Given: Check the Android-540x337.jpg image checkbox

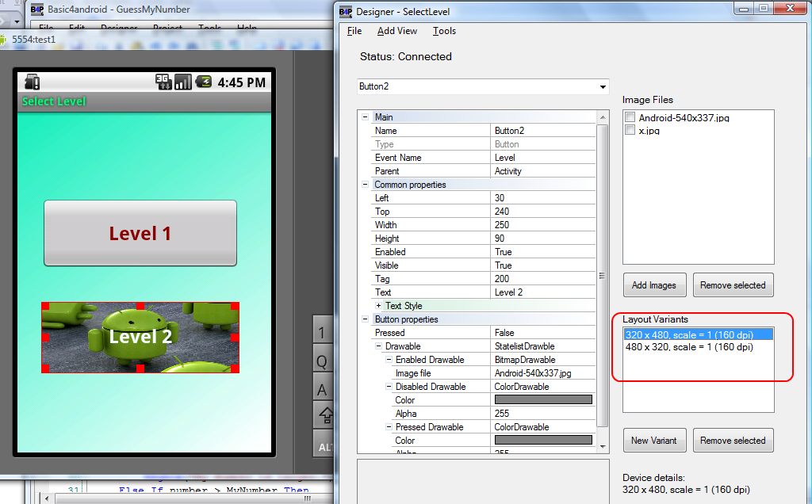Looking at the screenshot, I should 629,117.
